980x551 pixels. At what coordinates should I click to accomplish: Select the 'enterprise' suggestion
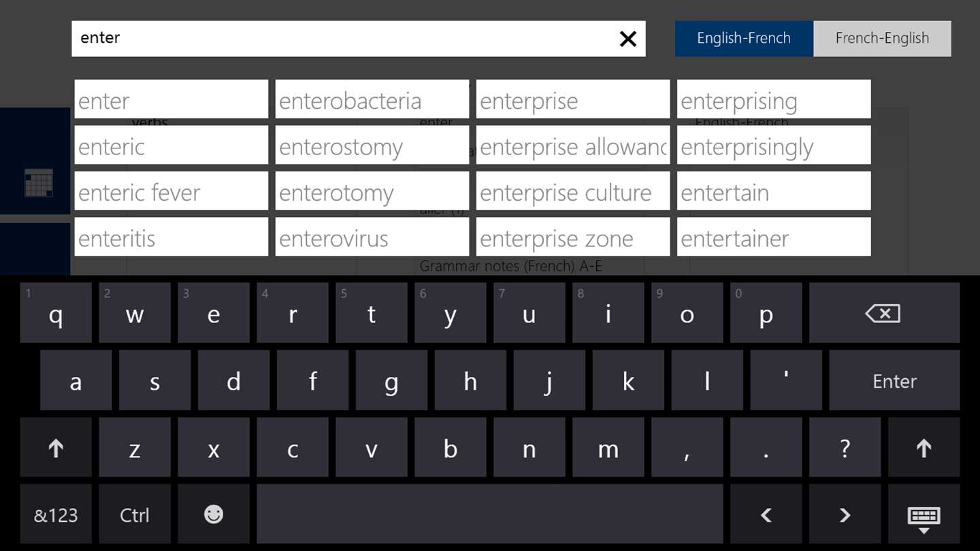tap(572, 99)
